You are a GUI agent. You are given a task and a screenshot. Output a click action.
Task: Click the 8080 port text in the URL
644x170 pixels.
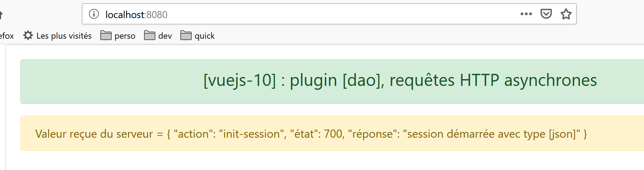pos(157,15)
